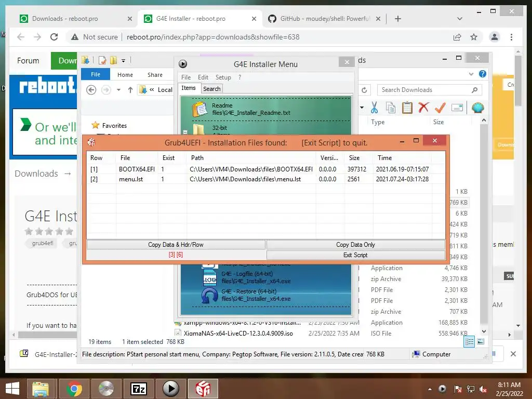This screenshot has width=532, height=399.
Task: Open 7-Zip from the taskbar
Action: 138,389
